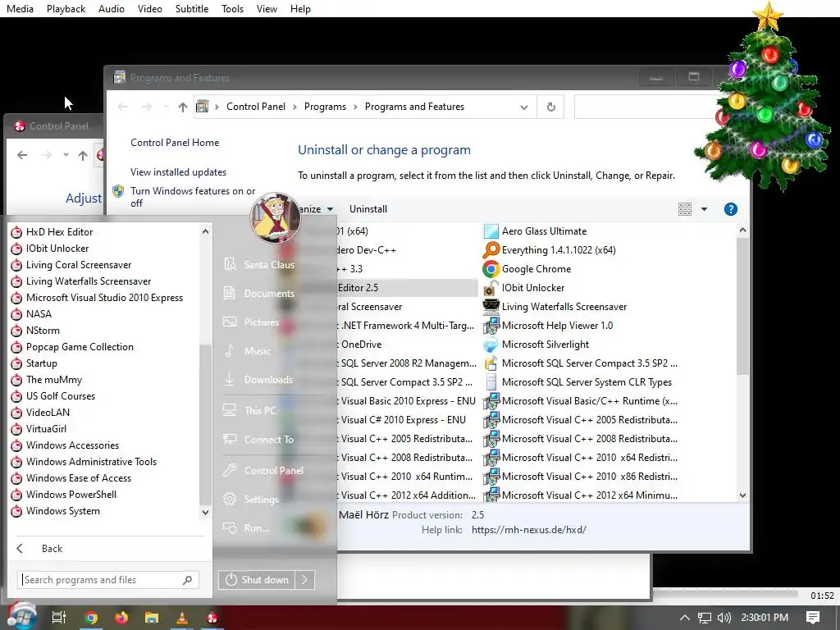Click Microsoft Silverlight icon
The width and height of the screenshot is (840, 630).
pos(491,345)
